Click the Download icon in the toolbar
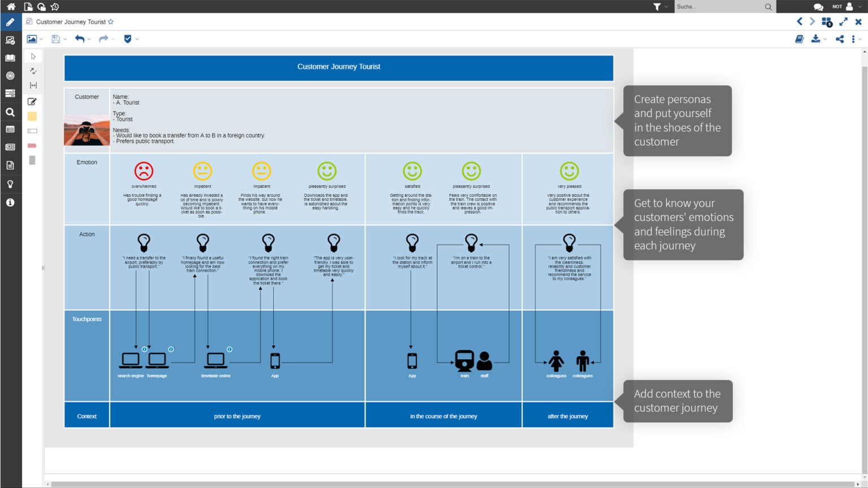Image resolution: width=868 pixels, height=488 pixels. (x=816, y=38)
